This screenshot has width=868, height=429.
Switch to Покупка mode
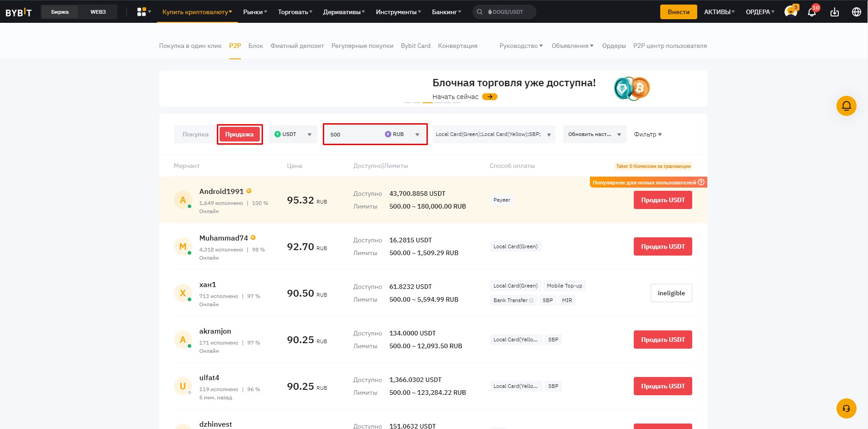(x=195, y=134)
